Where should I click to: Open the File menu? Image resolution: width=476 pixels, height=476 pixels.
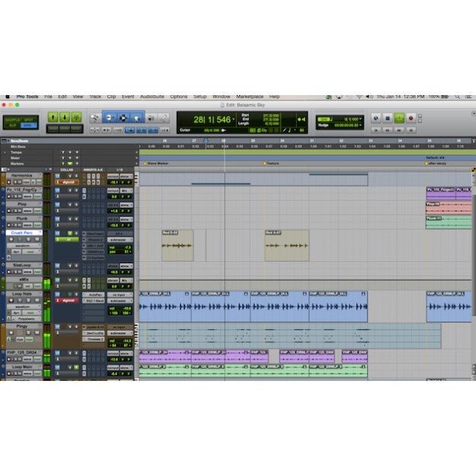coord(48,97)
